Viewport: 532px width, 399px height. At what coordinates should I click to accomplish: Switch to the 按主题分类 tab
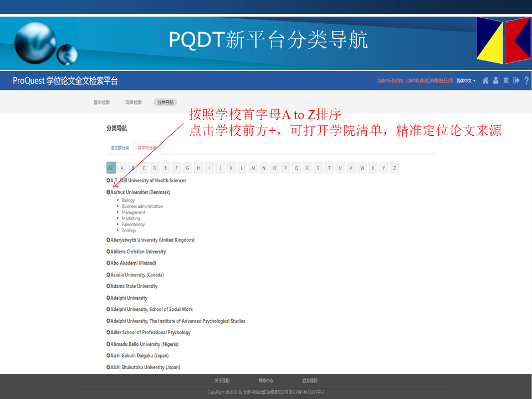120,148
